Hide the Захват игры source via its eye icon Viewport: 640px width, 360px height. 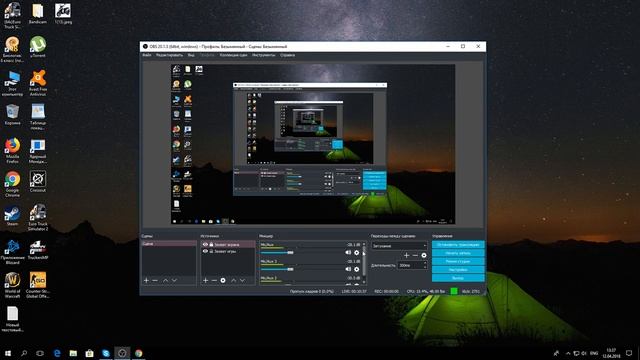(205, 251)
